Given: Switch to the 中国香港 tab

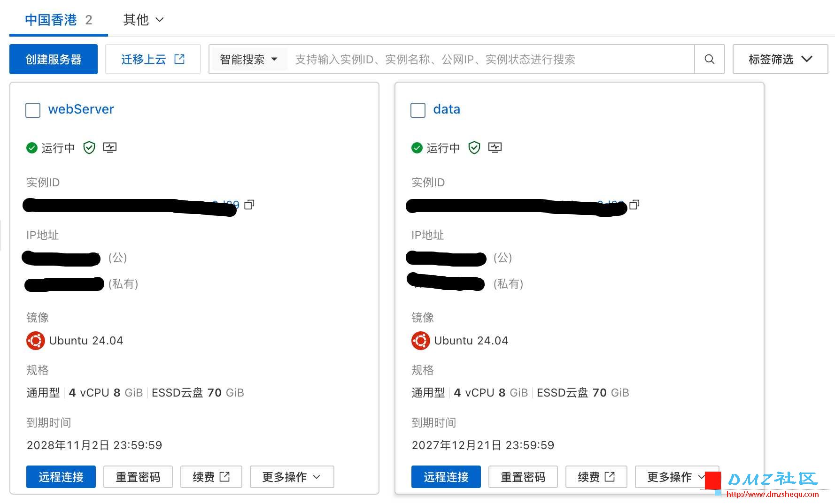Looking at the screenshot, I should 59,20.
